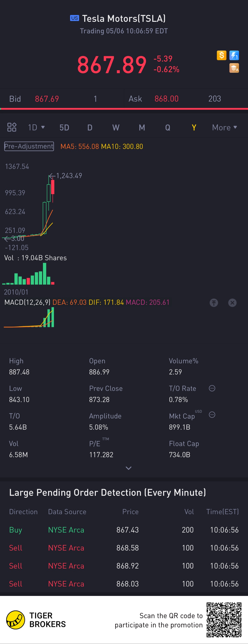Select the Y yearly chart tab

tap(194, 128)
